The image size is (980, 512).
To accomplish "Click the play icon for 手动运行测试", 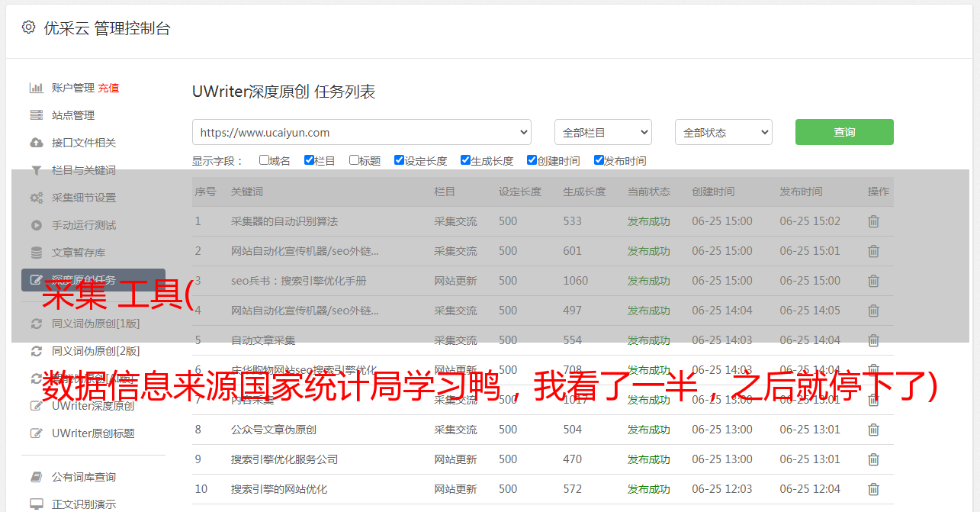I will point(36,225).
